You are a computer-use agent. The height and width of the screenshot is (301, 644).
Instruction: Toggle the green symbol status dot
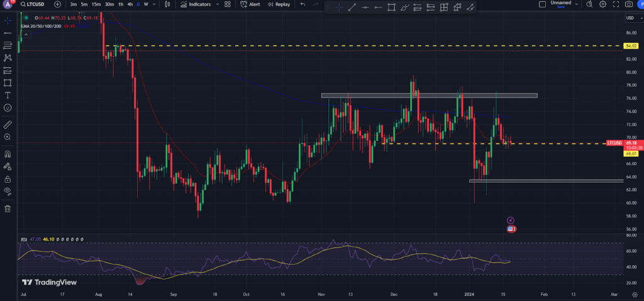point(26,18)
